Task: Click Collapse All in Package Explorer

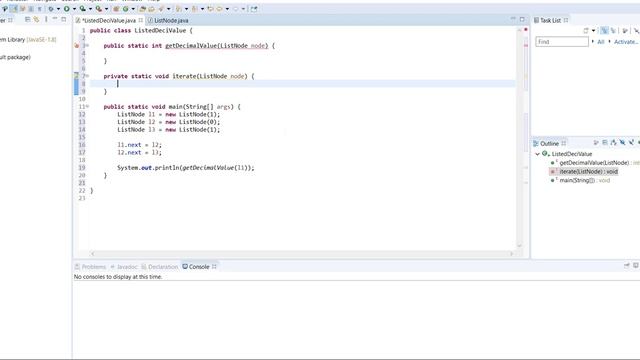Action: [x=27, y=19]
